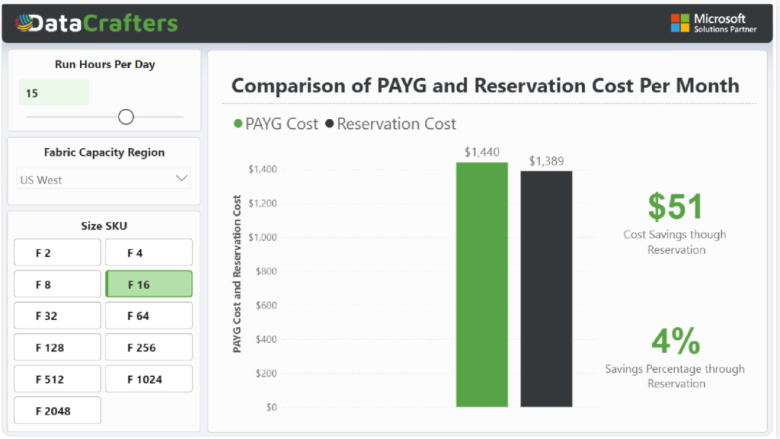Choose the F 1024 size option
The image size is (780, 439).
(x=149, y=379)
